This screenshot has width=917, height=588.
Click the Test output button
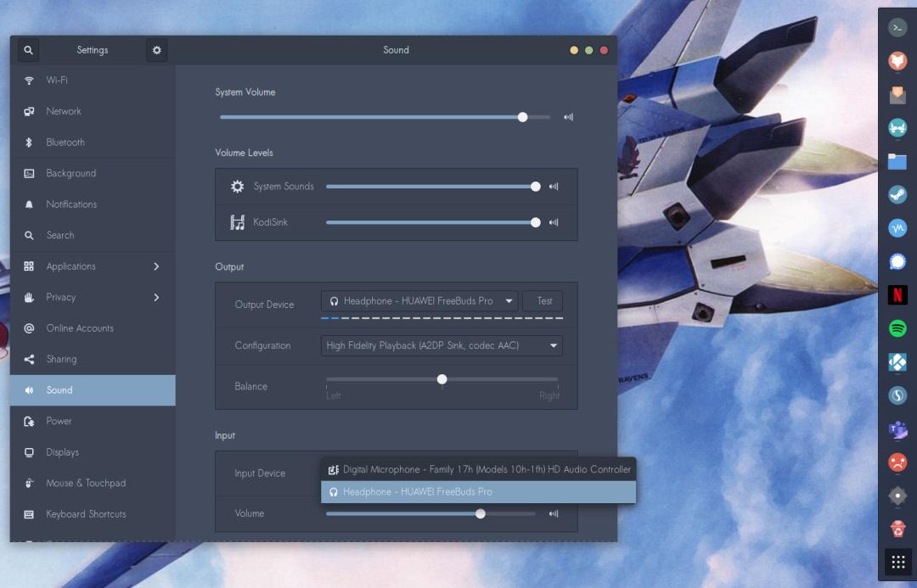tap(543, 301)
